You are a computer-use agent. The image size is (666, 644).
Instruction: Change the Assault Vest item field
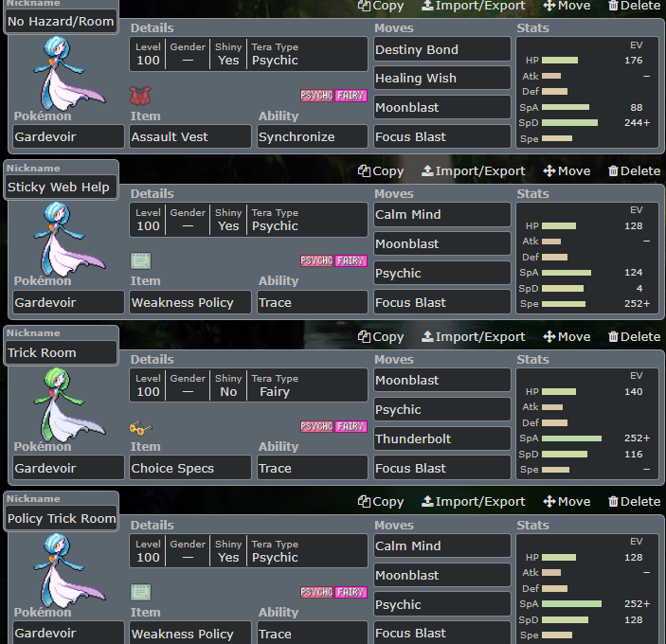coord(190,136)
